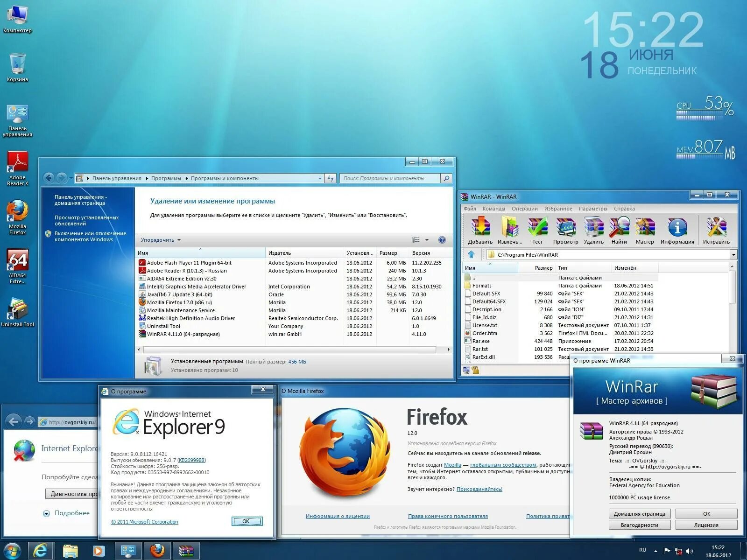747x560 pixels.
Task: Select the AIDA64 Extreme desktop icon
Action: tap(17, 266)
